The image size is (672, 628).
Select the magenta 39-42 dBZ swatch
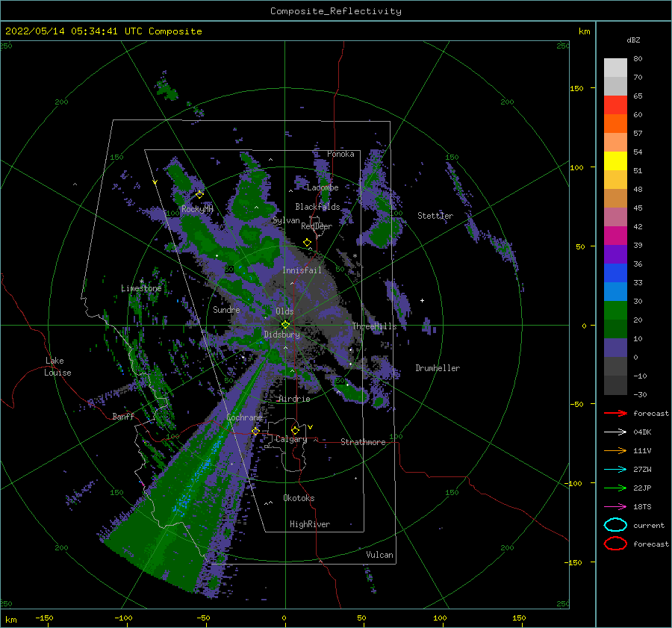615,236
